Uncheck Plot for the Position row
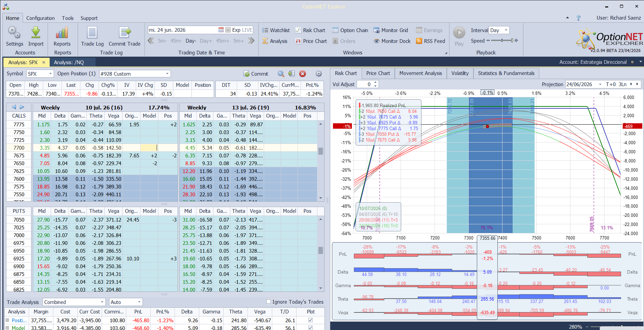Image resolution: width=644 pixels, height=330 pixels. click(x=310, y=320)
